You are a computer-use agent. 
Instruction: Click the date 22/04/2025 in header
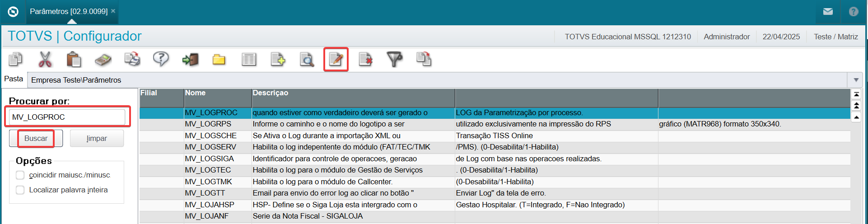click(781, 37)
